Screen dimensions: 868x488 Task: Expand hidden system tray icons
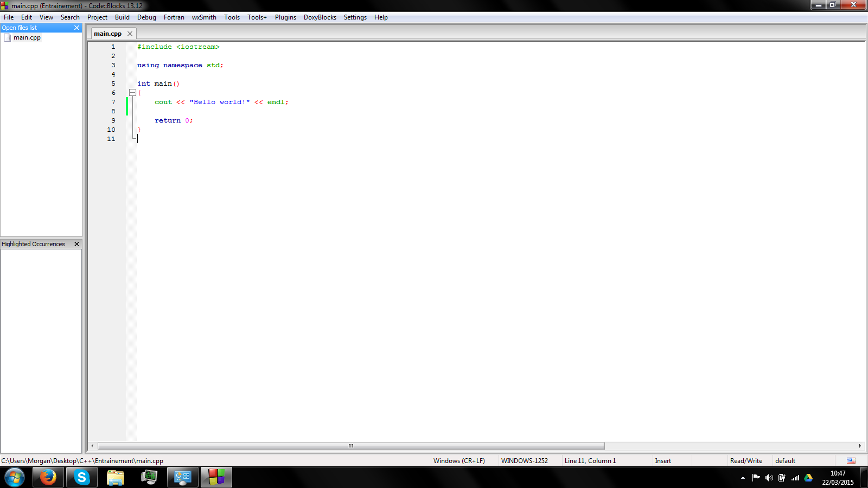[x=742, y=478]
